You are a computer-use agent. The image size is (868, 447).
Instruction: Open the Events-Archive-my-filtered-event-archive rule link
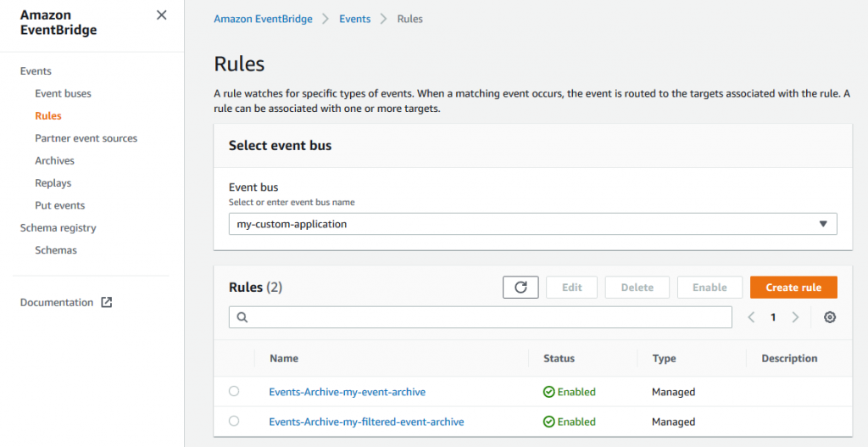(x=366, y=422)
